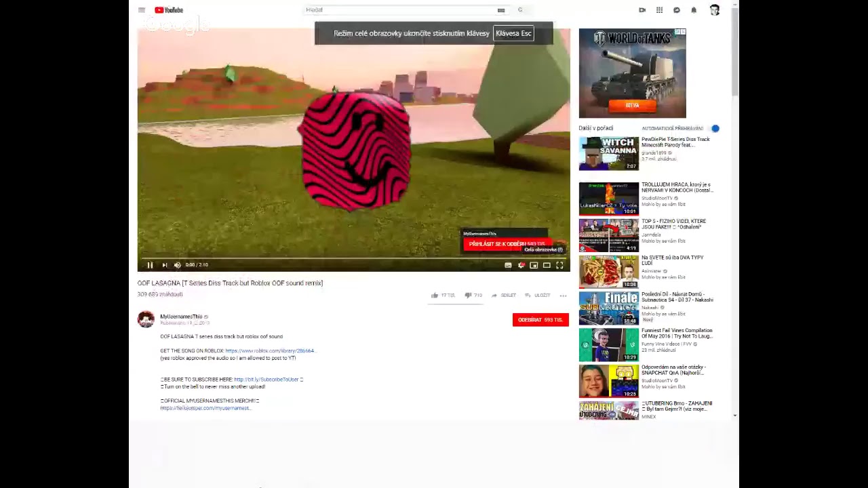This screenshot has width=868, height=488.
Task: Save the video with Uložit
Action: pyautogui.click(x=538, y=296)
